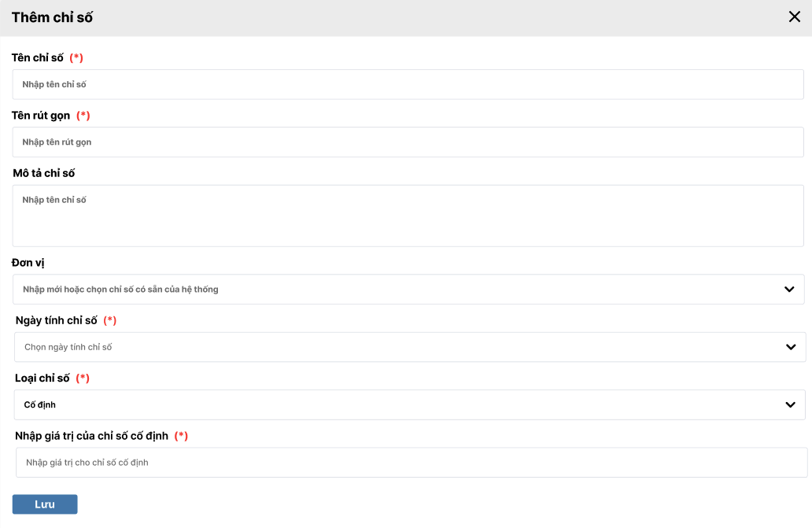Click the chevron icon for Ngày tính chỉ số
812x528 pixels.
pyautogui.click(x=791, y=347)
